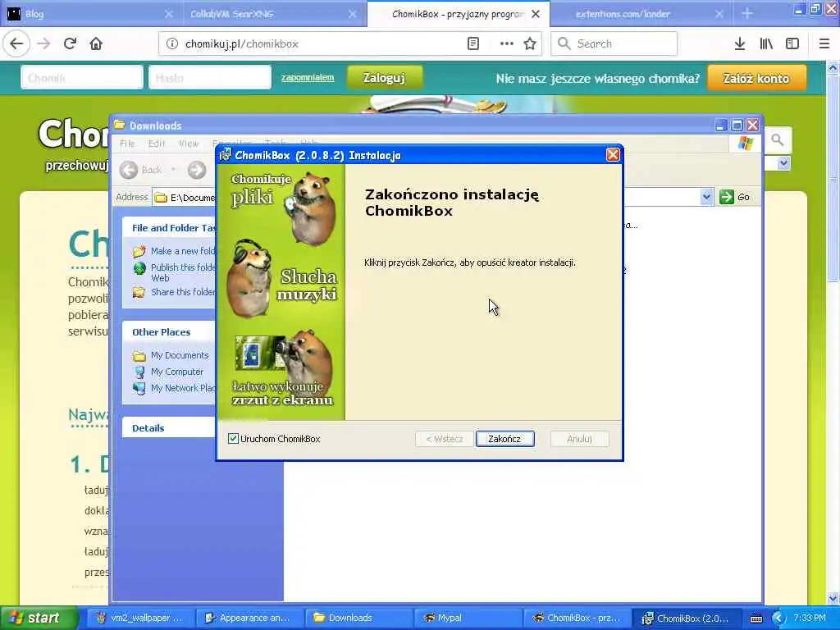Click the site info icon in address bar
Screen dimensions: 840x630
(172, 44)
